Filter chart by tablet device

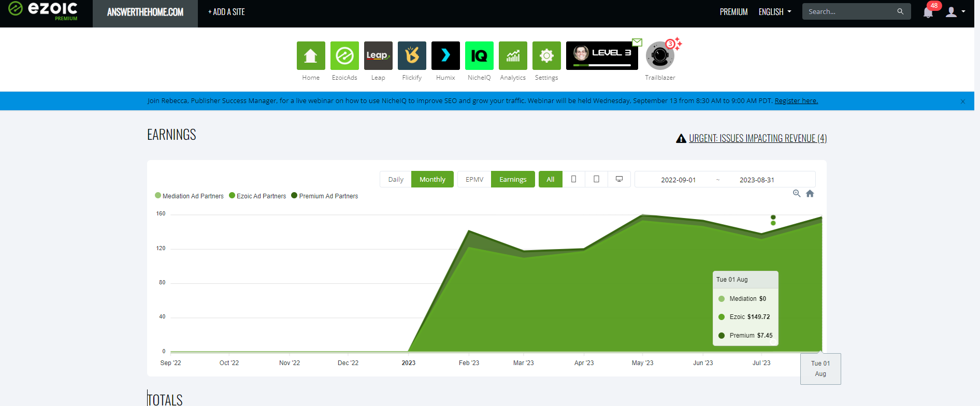[x=596, y=179]
